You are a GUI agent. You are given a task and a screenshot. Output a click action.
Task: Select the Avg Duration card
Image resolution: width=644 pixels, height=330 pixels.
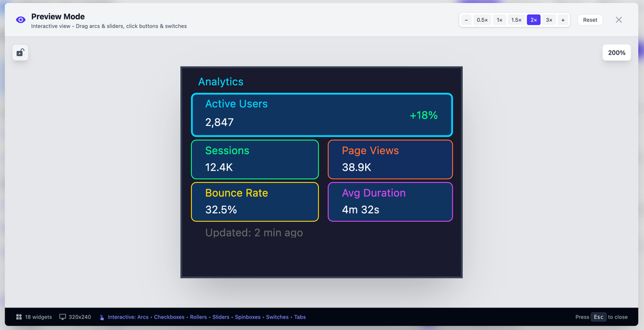point(390,202)
